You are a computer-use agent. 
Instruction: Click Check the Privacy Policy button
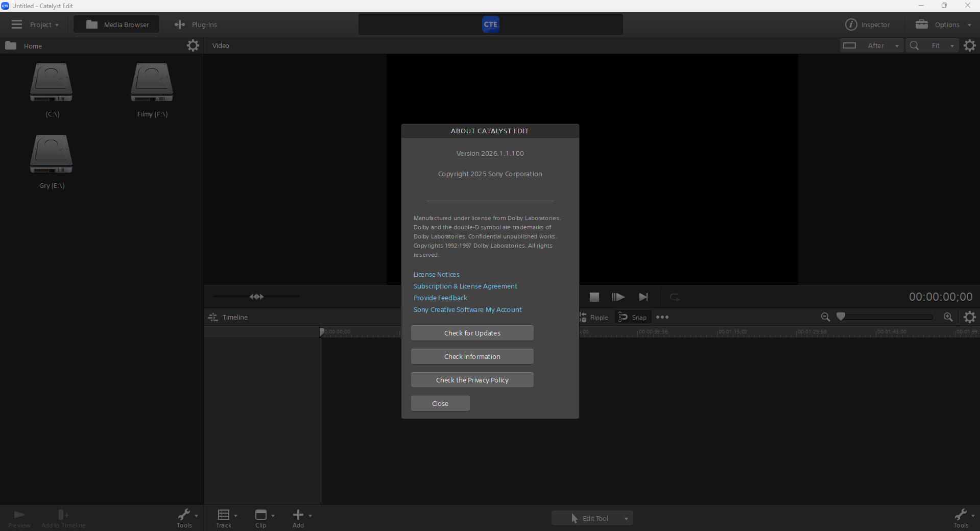pyautogui.click(x=472, y=380)
